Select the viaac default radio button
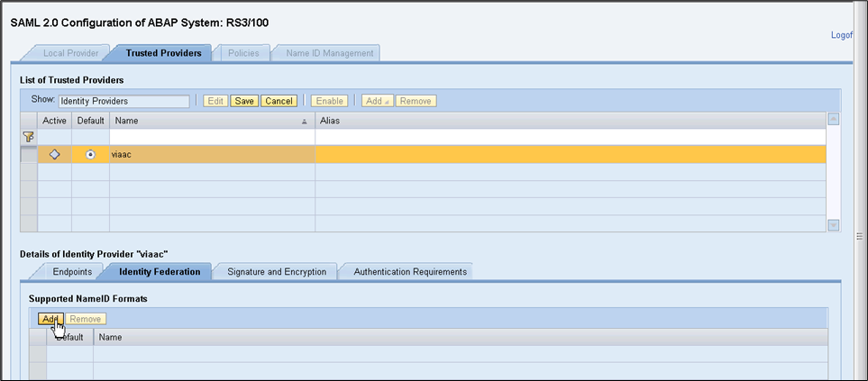 pos(90,155)
